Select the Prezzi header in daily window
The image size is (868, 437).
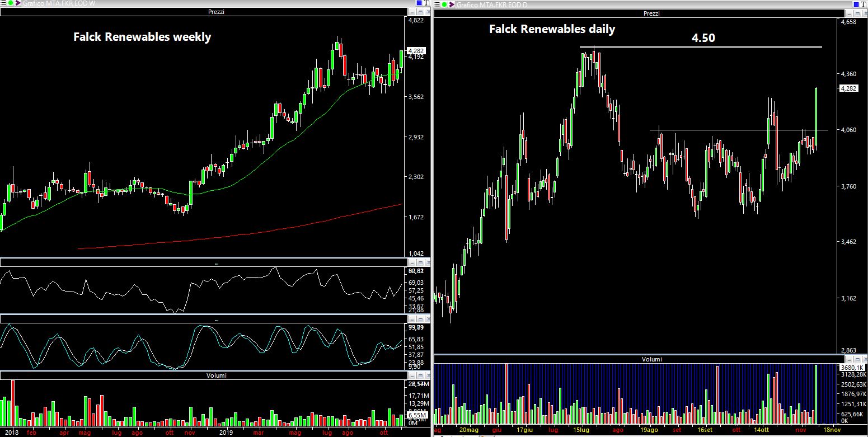[x=651, y=13]
